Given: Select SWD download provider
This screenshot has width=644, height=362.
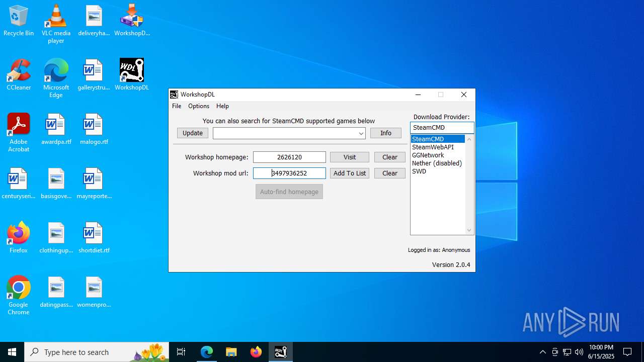Looking at the screenshot, I should pos(438,171).
